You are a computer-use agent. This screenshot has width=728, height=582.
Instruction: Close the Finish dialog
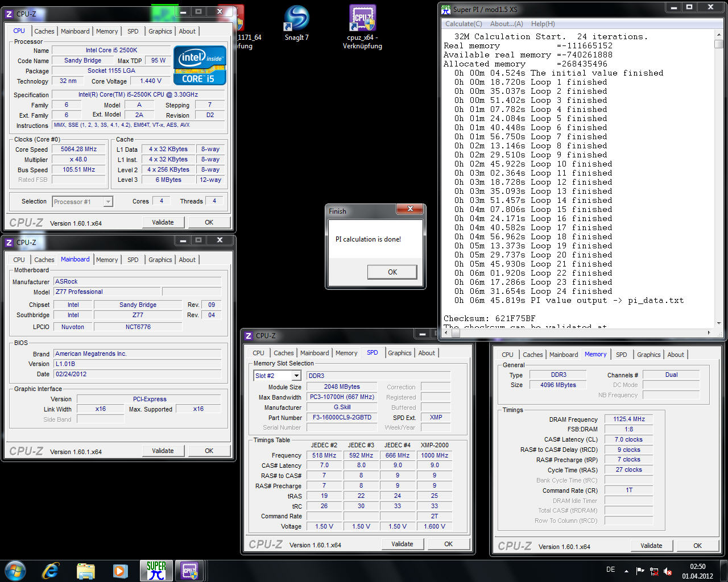[409, 210]
